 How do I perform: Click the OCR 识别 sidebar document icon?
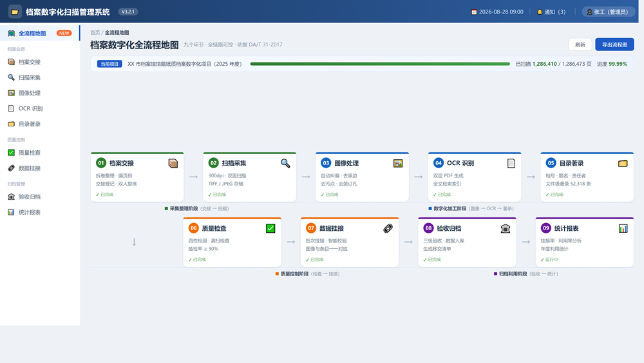(x=11, y=108)
